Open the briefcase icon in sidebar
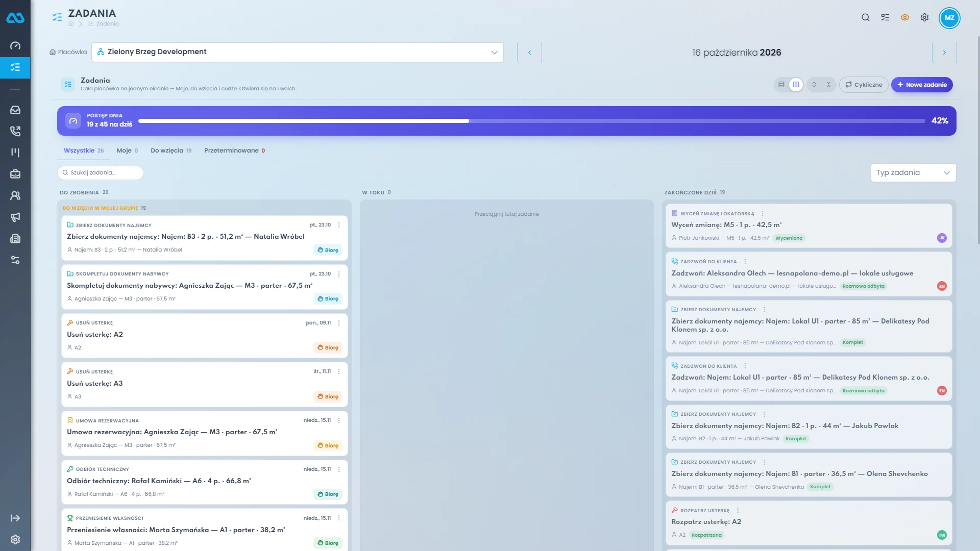This screenshot has height=551, width=980. 15,174
